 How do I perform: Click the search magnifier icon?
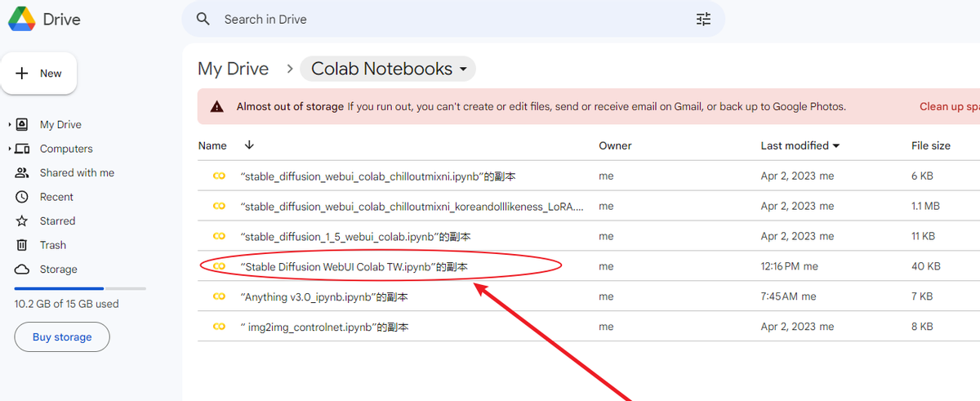[x=203, y=19]
